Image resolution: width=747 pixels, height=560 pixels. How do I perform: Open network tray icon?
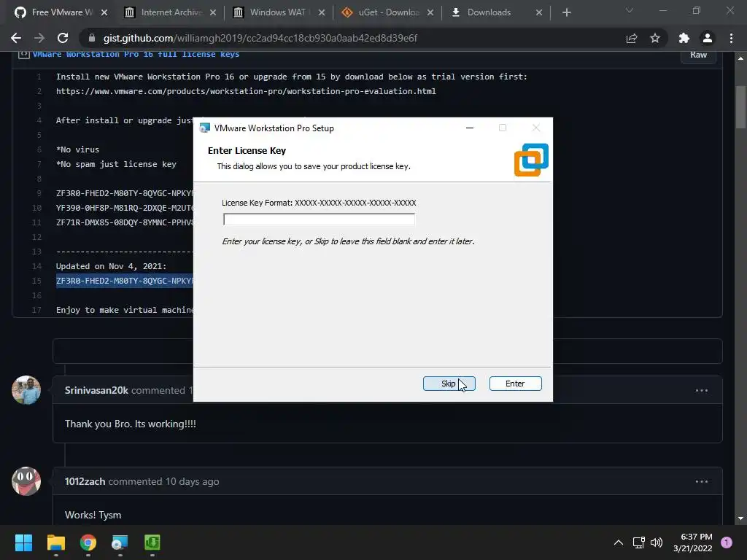click(x=638, y=542)
